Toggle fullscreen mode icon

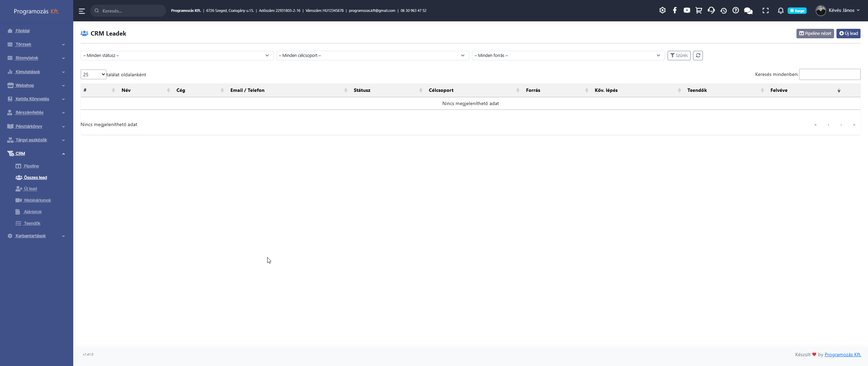(765, 11)
